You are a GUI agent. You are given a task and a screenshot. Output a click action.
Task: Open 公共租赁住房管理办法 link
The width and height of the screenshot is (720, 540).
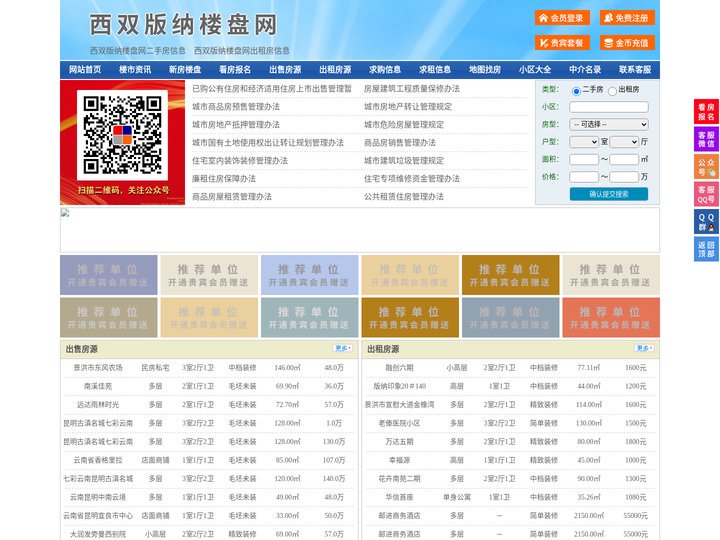coord(404,197)
